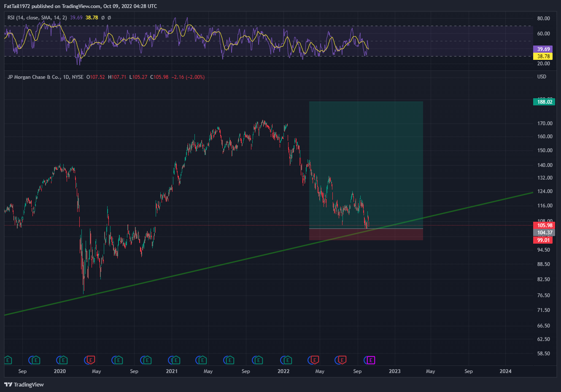Click the yellow 38.78 RSI average label
The image size is (561, 392).
[543, 56]
